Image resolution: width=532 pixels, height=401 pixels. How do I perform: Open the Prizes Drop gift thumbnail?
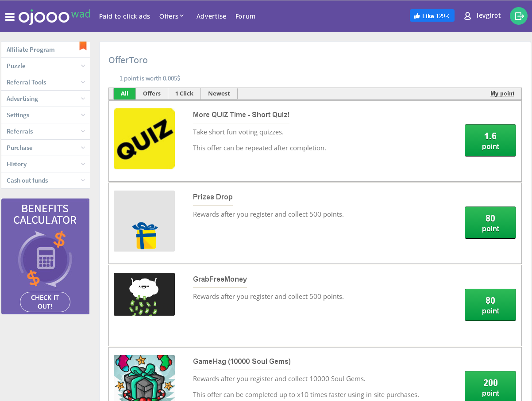point(144,221)
